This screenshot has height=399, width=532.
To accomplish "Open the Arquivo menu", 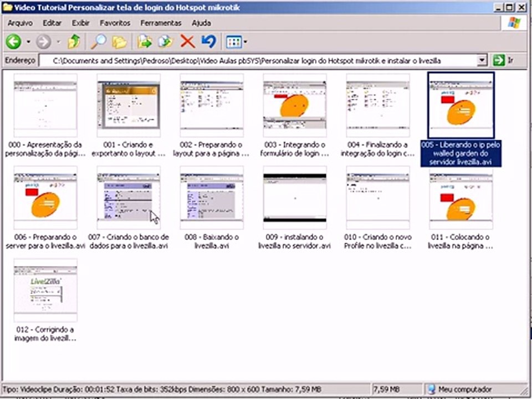I will (x=20, y=23).
